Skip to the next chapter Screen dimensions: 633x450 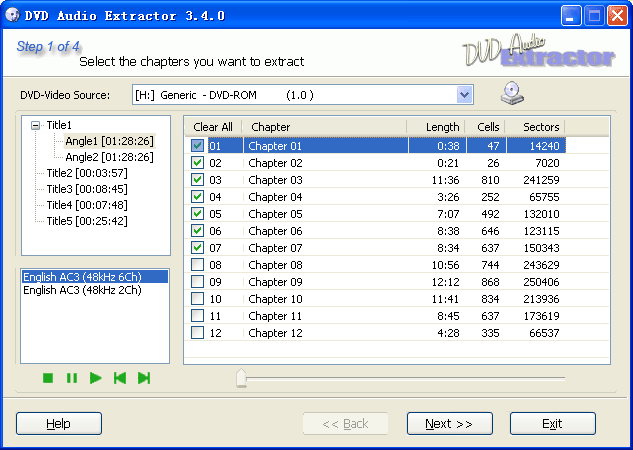144,378
